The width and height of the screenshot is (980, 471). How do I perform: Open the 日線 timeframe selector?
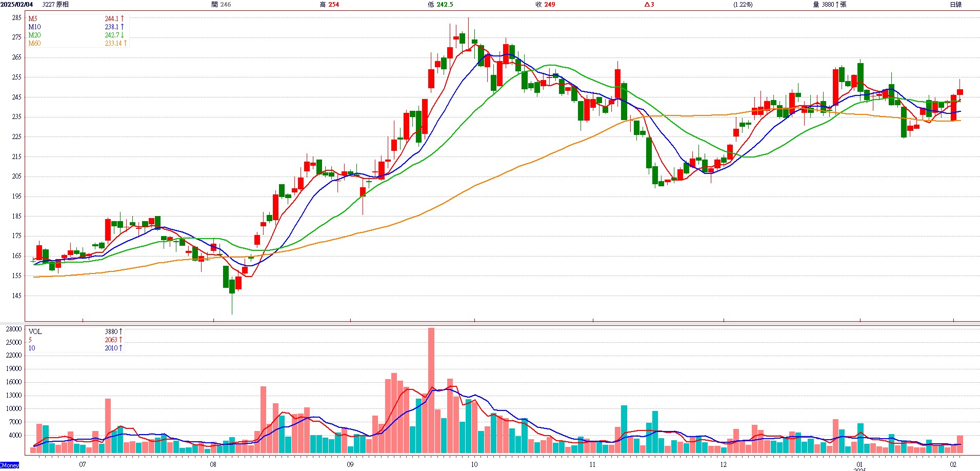(x=955, y=5)
